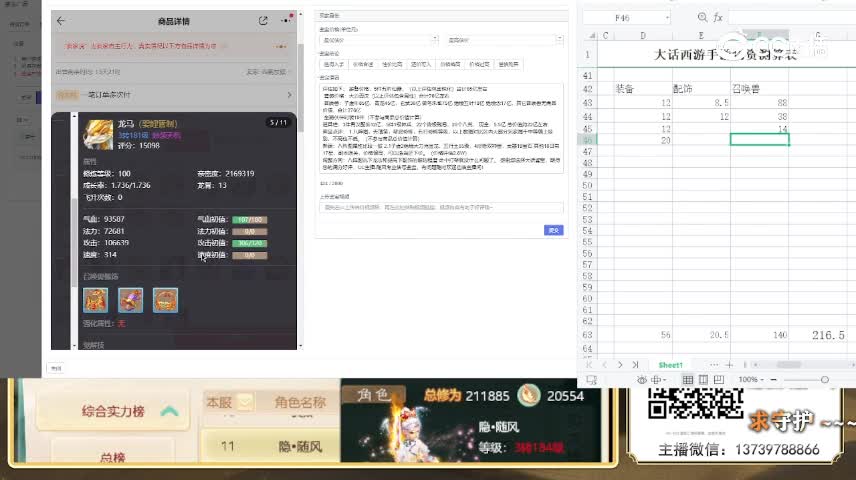Go to previous sheet with arrow

[604, 365]
